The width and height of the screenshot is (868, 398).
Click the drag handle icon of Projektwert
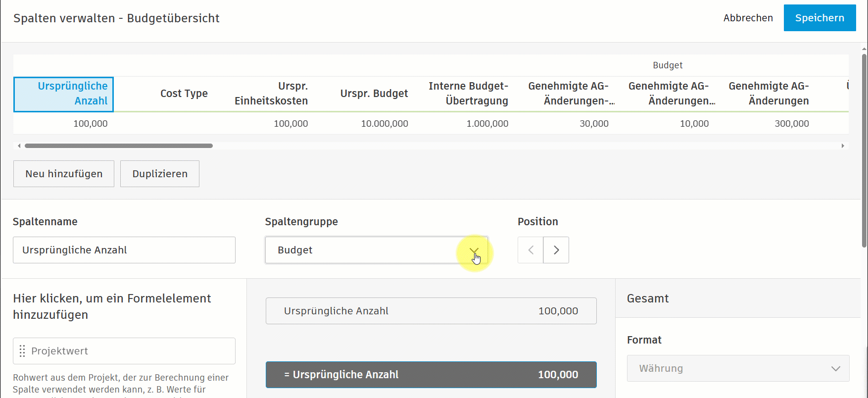click(22, 351)
